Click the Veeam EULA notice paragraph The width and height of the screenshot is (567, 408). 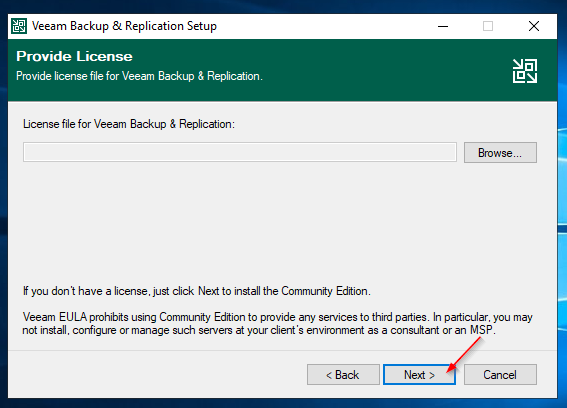pos(277,323)
